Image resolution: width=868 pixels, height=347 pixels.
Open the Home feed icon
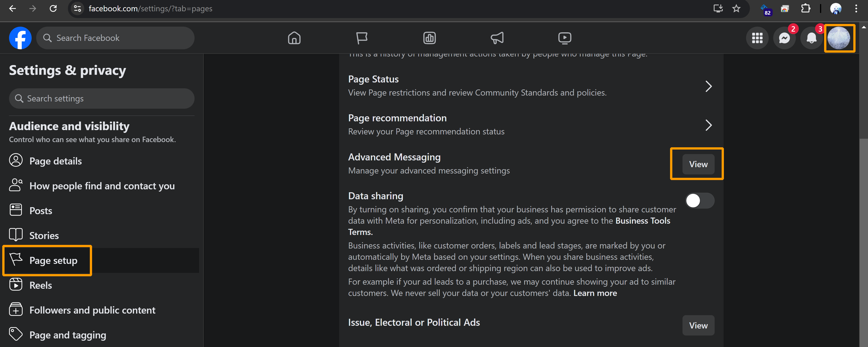pyautogui.click(x=294, y=38)
